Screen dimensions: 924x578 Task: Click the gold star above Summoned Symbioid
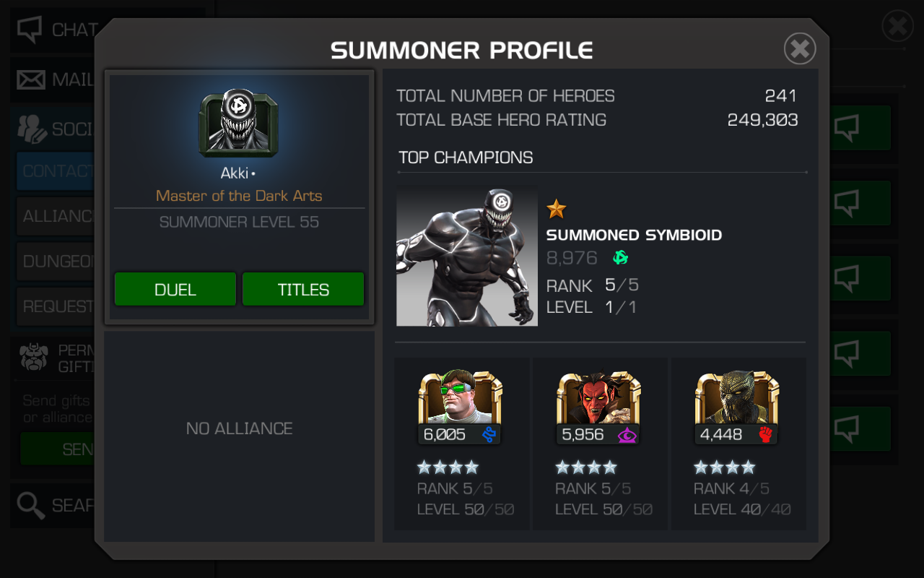pyautogui.click(x=556, y=210)
